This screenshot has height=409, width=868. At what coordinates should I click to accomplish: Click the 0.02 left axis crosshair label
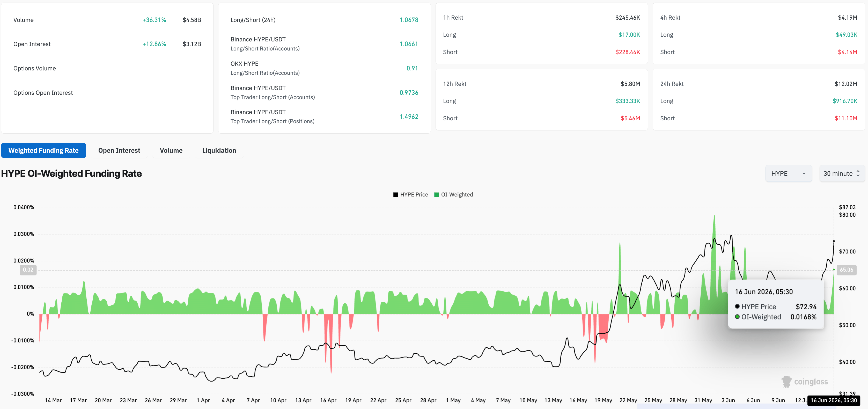click(x=28, y=270)
